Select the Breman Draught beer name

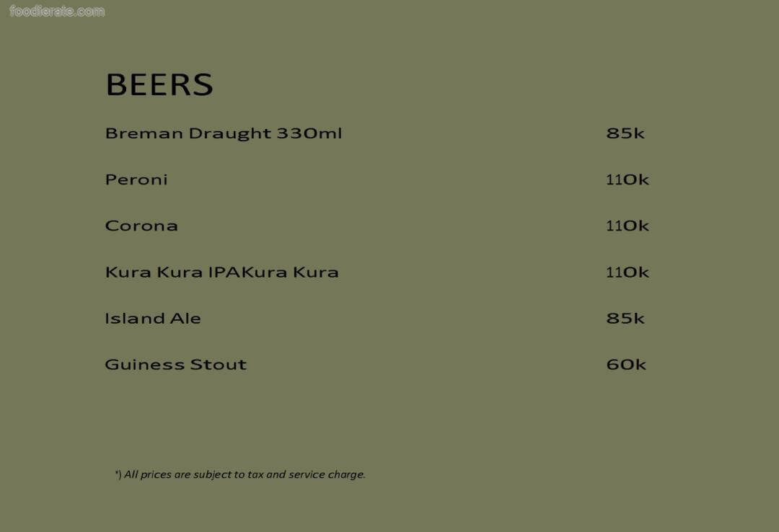188,133
